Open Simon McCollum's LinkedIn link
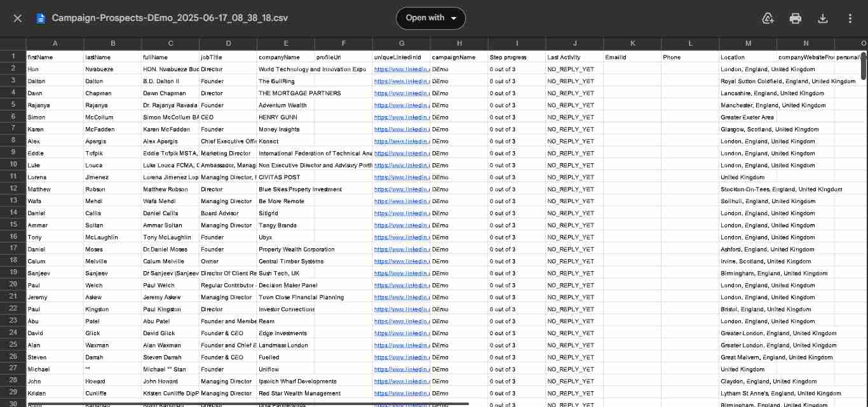The image size is (868, 407). coord(402,117)
